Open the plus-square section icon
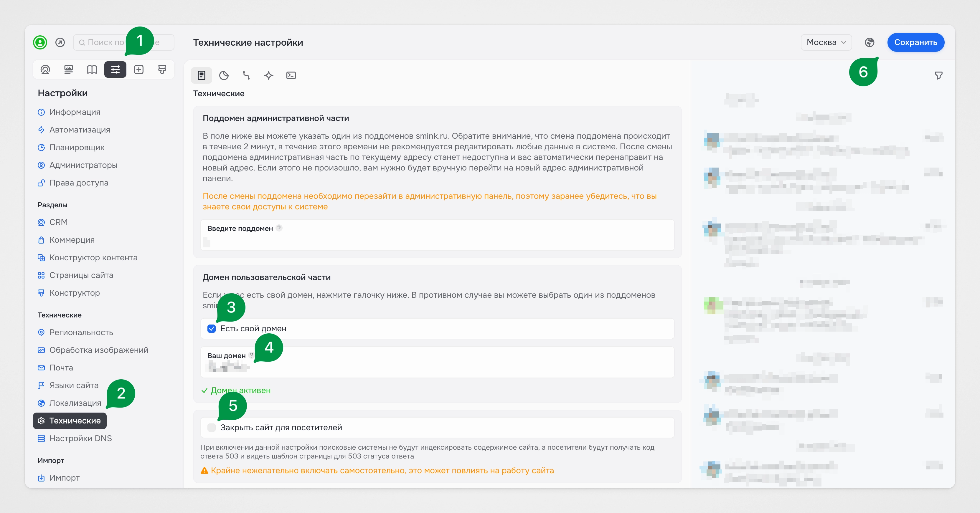 (x=138, y=69)
